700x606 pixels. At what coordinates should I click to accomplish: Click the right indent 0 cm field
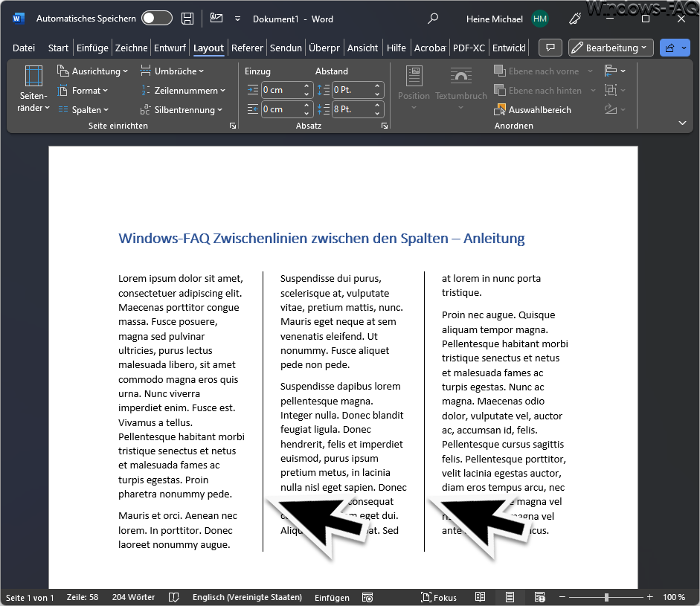coord(282,109)
